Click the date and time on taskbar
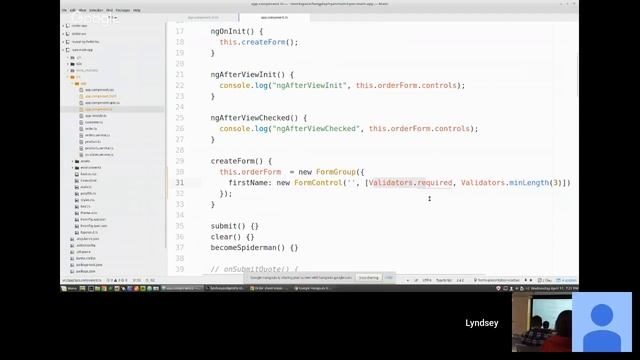Screen dimensions: 640x360 (x=553, y=288)
